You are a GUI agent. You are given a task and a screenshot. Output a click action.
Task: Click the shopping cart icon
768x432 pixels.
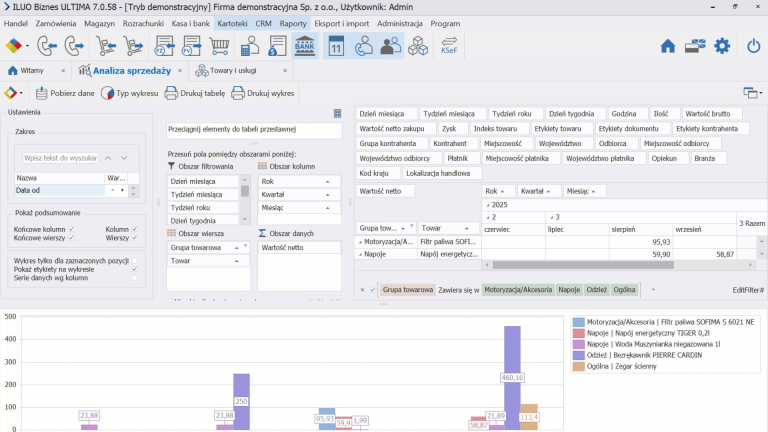coord(220,46)
